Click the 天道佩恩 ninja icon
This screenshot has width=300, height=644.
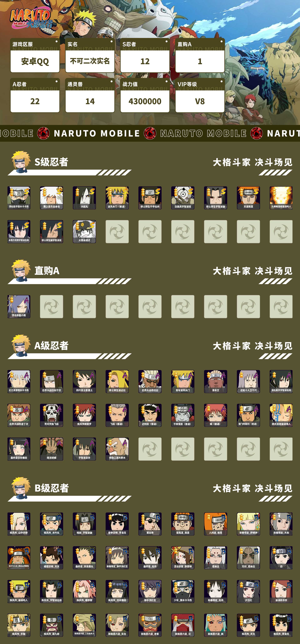tap(248, 198)
